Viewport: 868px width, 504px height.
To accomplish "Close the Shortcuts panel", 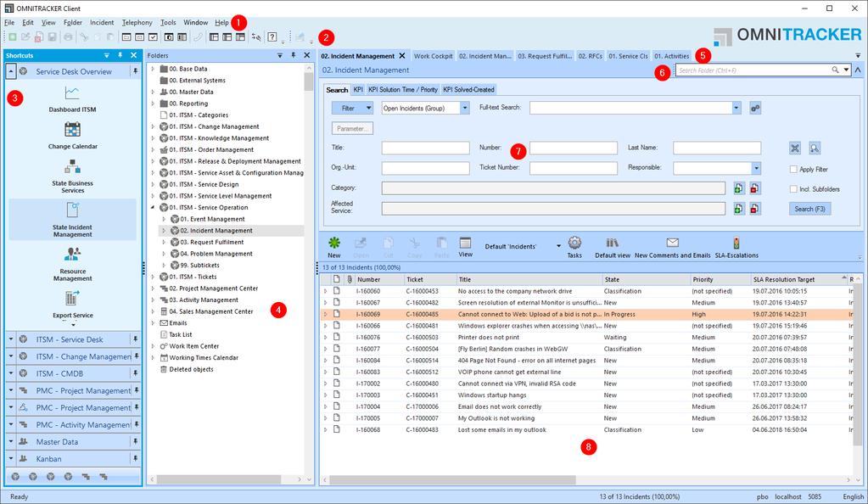I will click(133, 55).
